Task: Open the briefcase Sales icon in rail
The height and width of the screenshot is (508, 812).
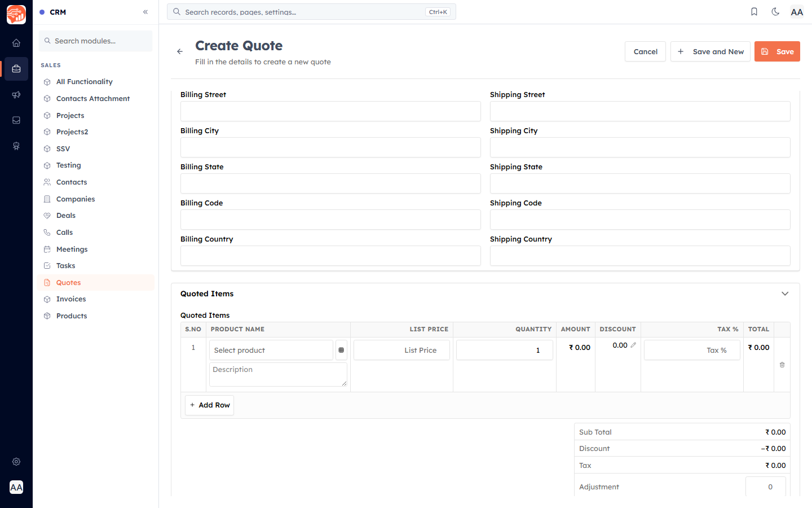Action: coord(16,69)
